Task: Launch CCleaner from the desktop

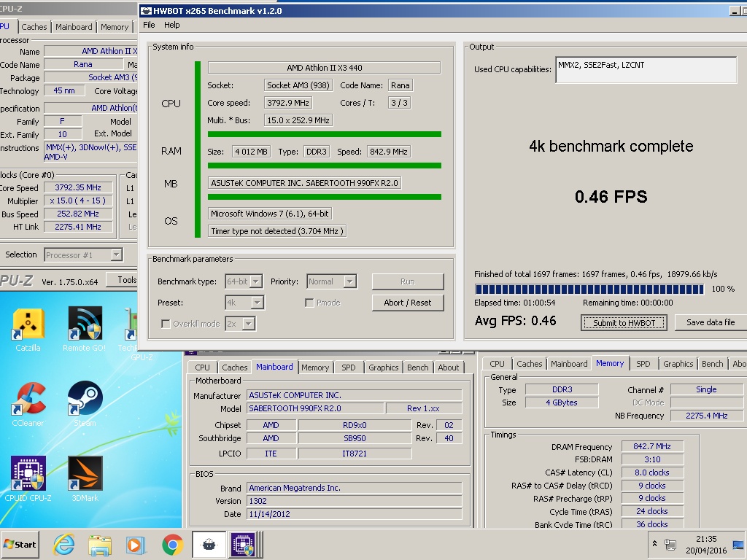Action: pos(28,405)
